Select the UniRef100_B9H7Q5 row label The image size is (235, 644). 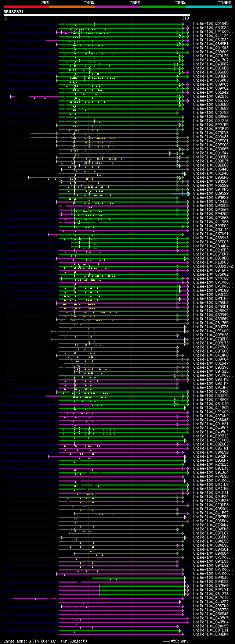click(211, 214)
